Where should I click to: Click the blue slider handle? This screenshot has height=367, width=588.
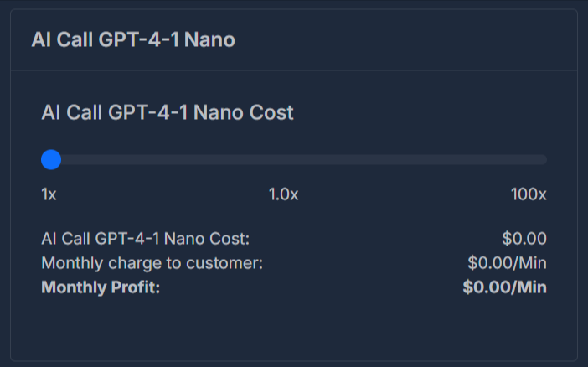(51, 159)
